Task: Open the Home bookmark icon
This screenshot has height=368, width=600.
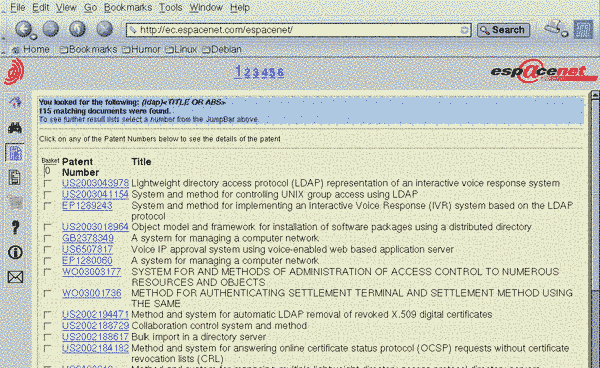Action: 16,50
